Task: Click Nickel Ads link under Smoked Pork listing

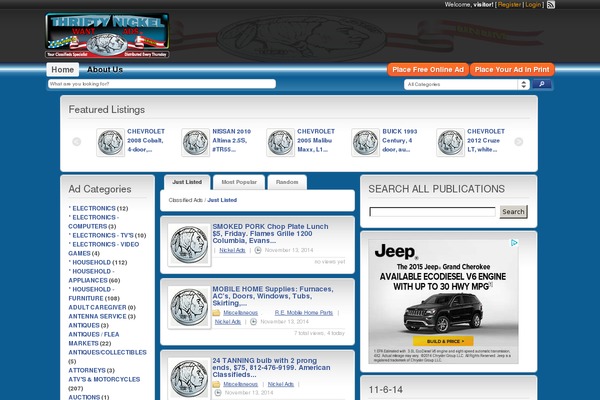Action: point(232,250)
